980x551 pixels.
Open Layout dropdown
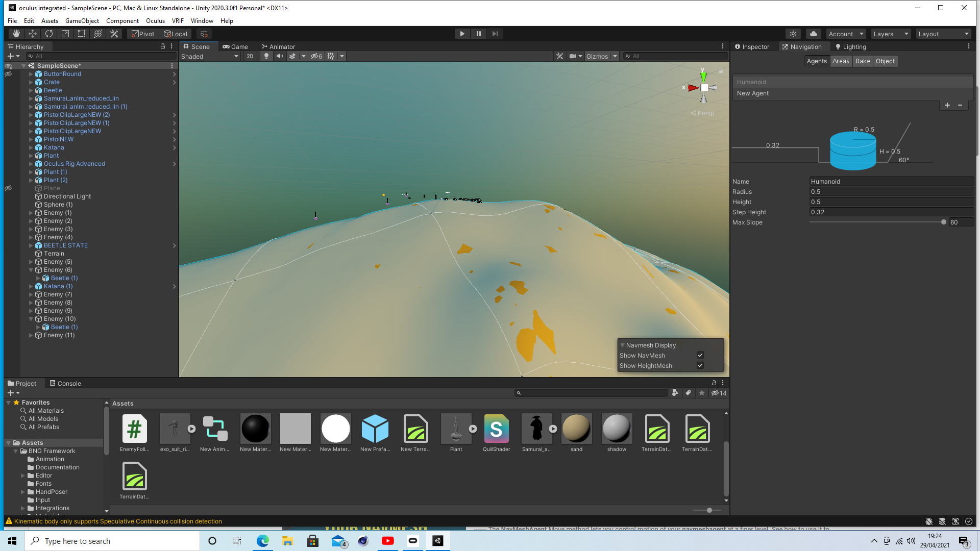tap(943, 34)
